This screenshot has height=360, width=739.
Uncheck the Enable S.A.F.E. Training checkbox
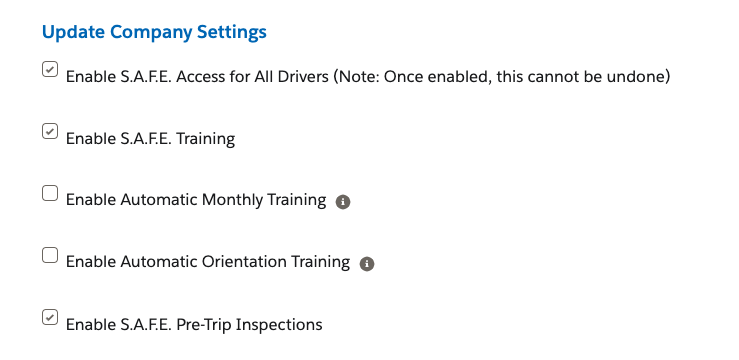click(50, 131)
